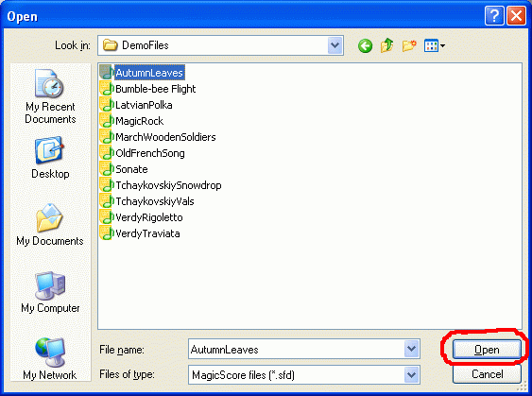Image resolution: width=532 pixels, height=396 pixels.
Task: Open the View menu icon
Action: 435,45
